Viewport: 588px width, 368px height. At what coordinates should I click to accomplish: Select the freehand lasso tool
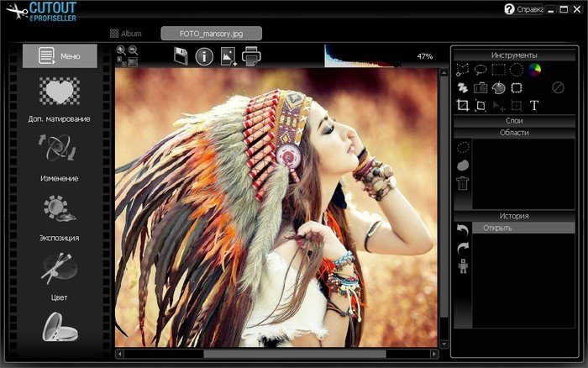tap(480, 70)
